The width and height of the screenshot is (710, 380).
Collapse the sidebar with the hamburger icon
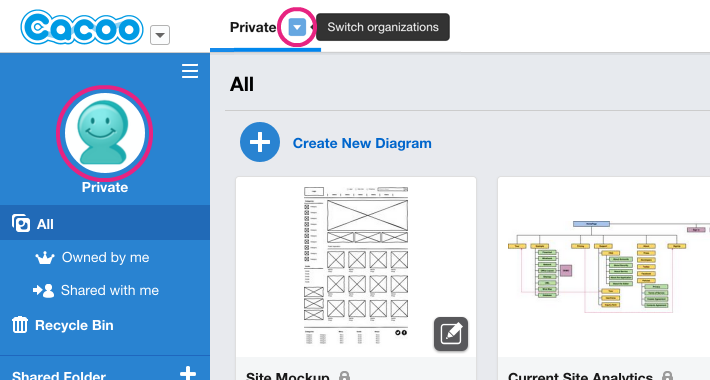(190, 71)
